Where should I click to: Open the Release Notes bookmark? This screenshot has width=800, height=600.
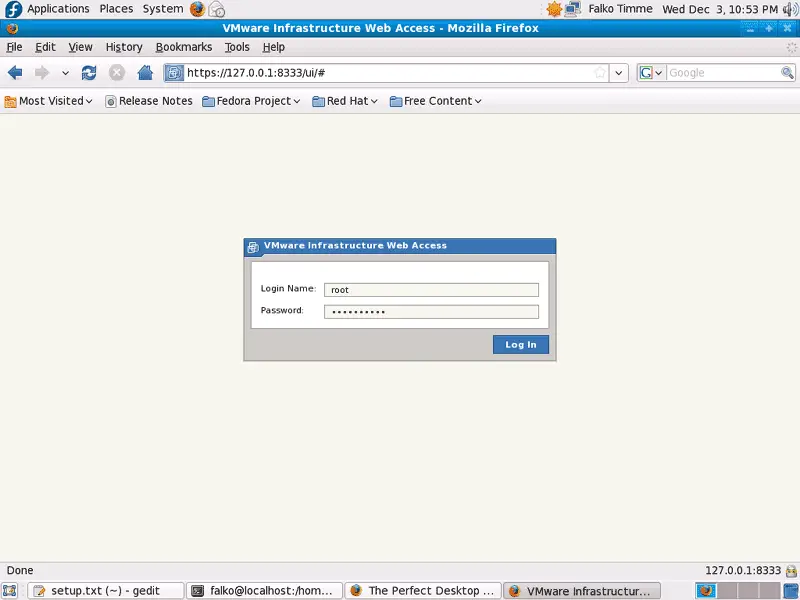pyautogui.click(x=148, y=101)
